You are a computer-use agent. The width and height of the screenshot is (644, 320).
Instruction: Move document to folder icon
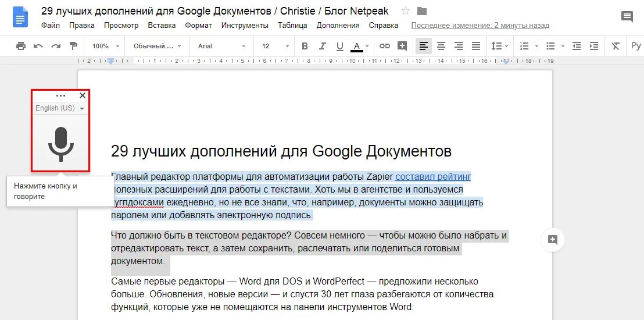pos(421,11)
